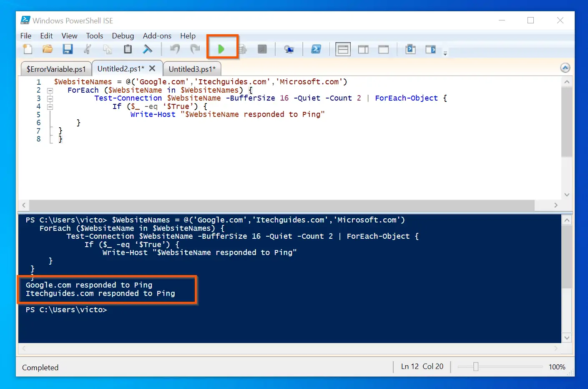Click the Stop Operation square icon
The height and width of the screenshot is (389, 588).
[262, 49]
